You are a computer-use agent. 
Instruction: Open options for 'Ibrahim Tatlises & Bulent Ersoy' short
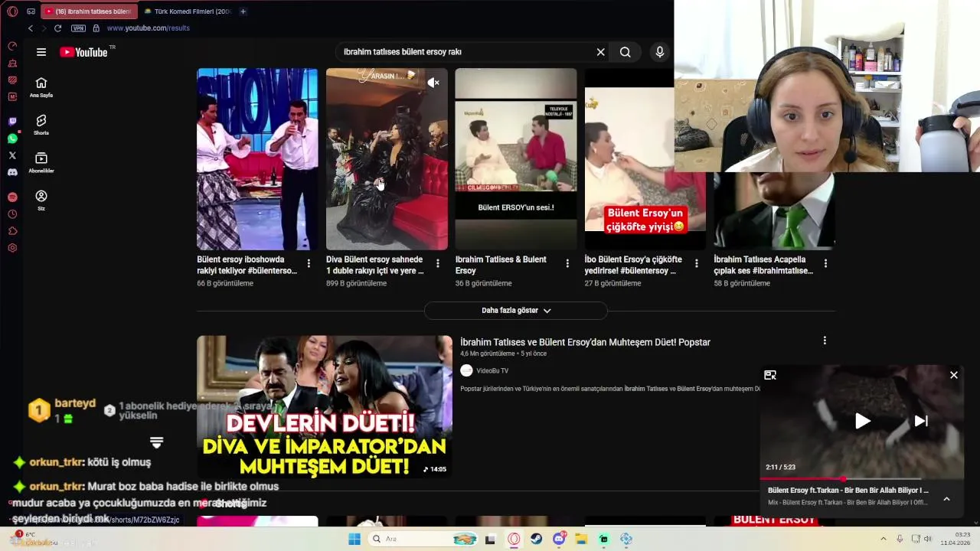tap(567, 263)
